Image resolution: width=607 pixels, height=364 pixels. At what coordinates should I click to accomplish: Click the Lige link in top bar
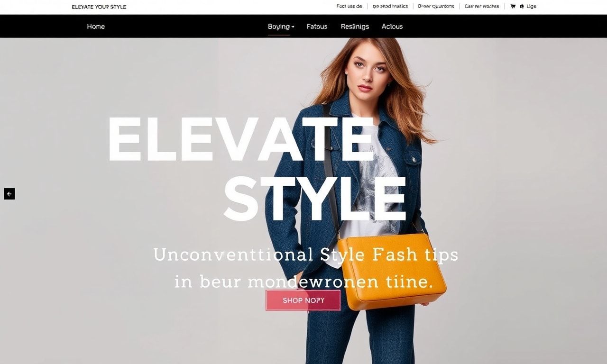tap(532, 7)
